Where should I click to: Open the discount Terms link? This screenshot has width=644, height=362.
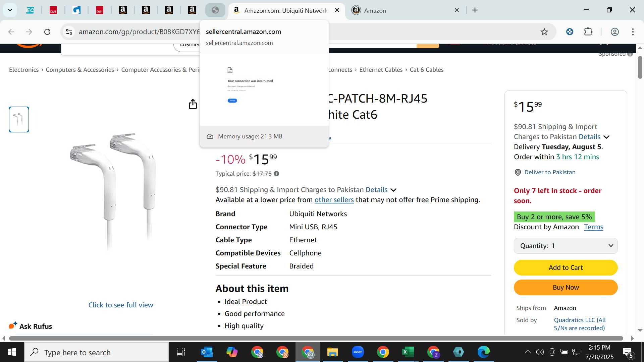(593, 227)
